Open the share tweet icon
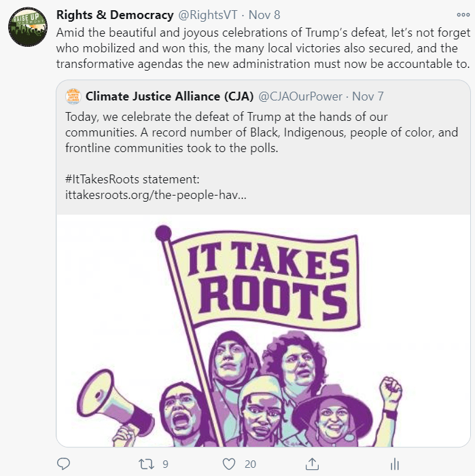Image resolution: width=475 pixels, height=476 pixels. pos(312,464)
